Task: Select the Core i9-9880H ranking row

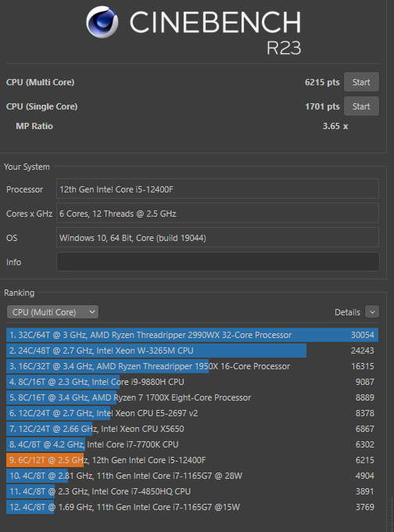Action: pos(192,382)
